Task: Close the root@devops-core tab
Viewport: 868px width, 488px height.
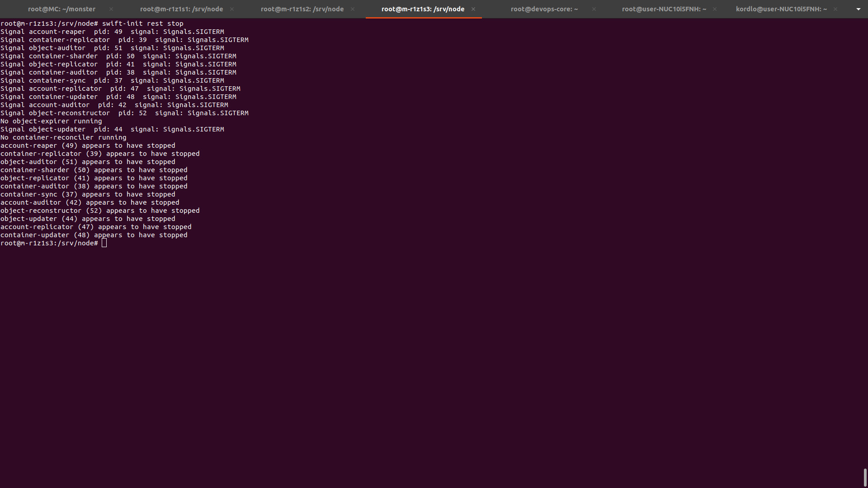Action: (594, 9)
